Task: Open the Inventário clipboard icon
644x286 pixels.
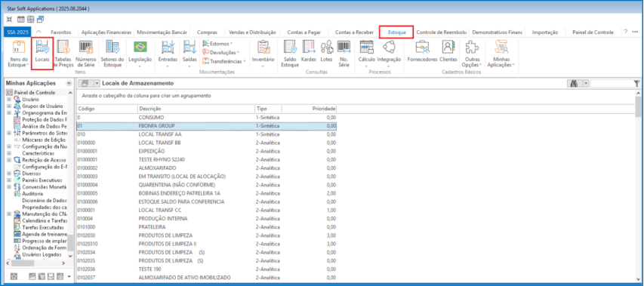Action: click(263, 54)
